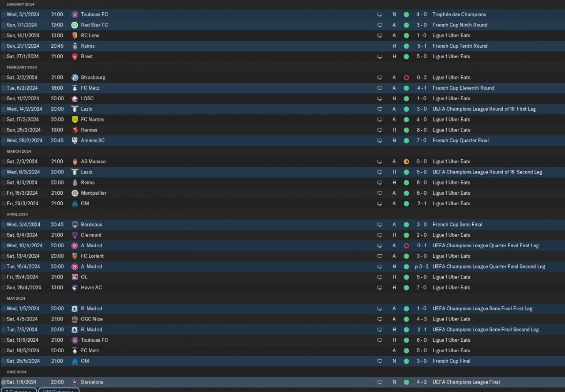Open the French Cup Final competition link

point(452,361)
